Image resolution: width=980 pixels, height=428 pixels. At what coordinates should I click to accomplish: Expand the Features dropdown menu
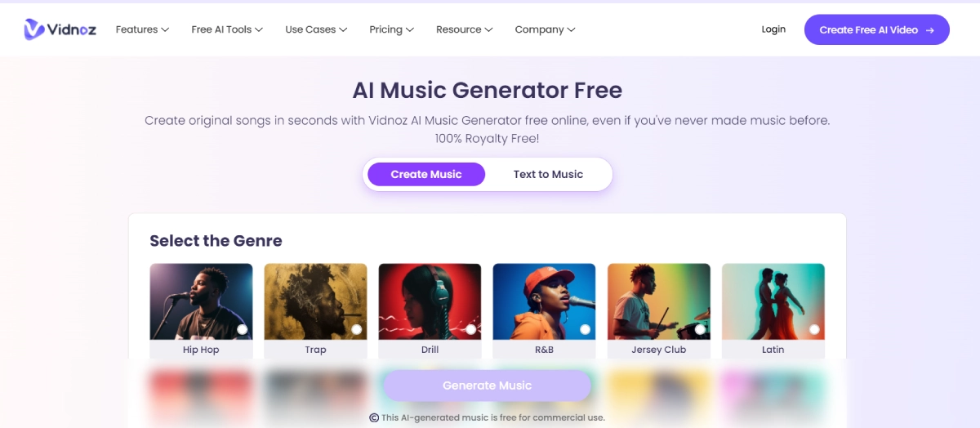[x=142, y=29]
